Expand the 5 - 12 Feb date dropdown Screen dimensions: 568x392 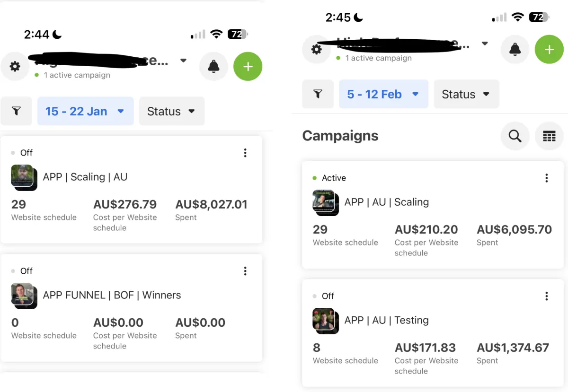point(383,94)
